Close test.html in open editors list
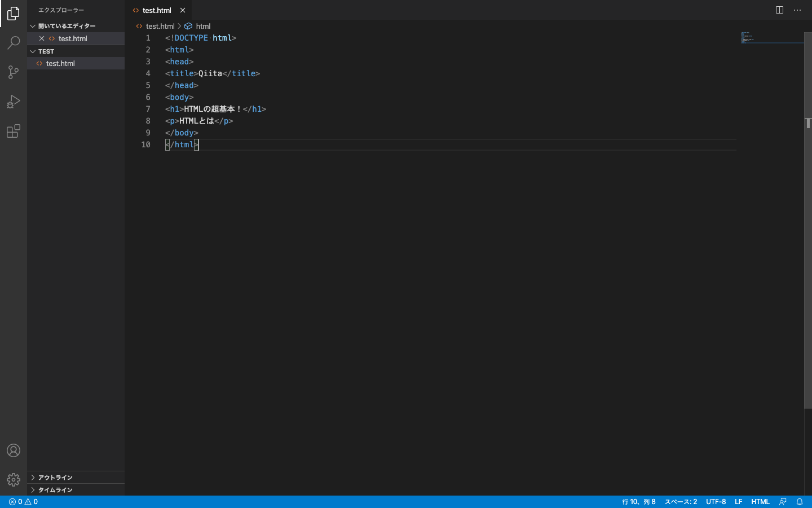Image resolution: width=812 pixels, height=508 pixels. click(42, 38)
